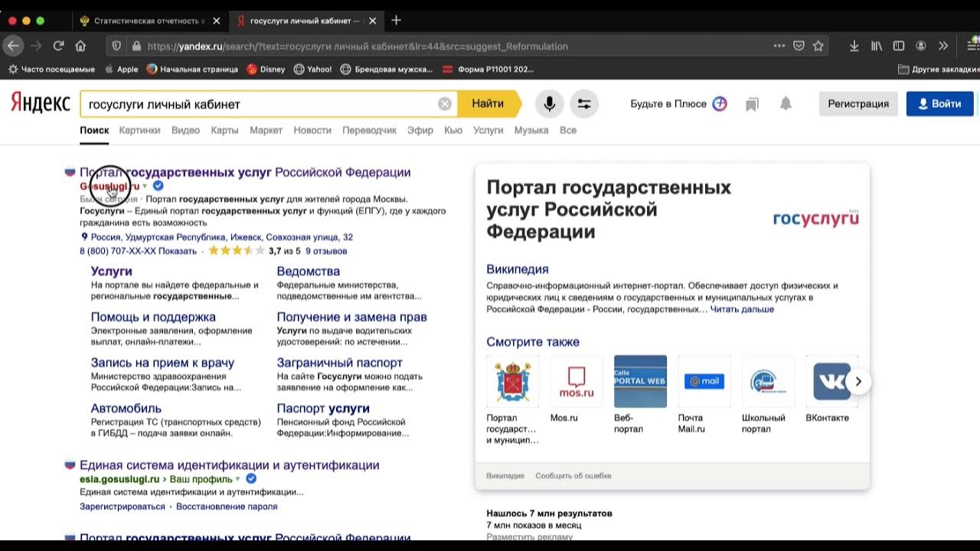Viewport: 980px width, 551px height.
Task: Open the Википедия heading link in info card
Action: (518, 269)
